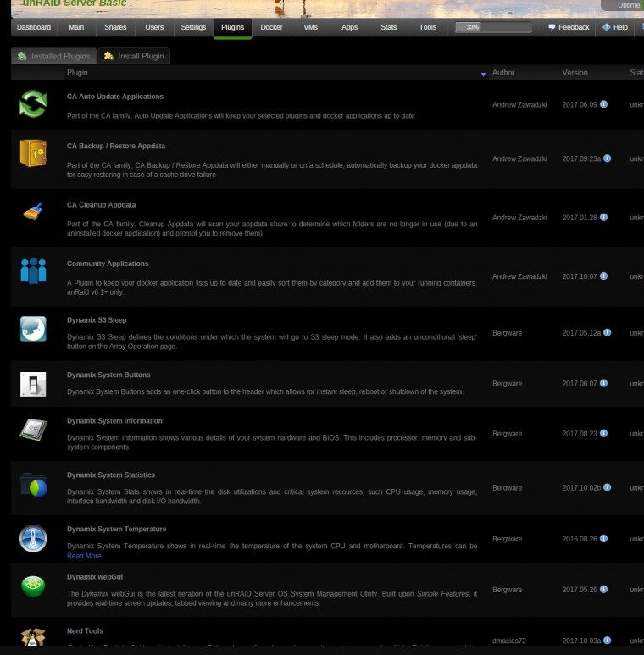This screenshot has width=644, height=655.
Task: Click the Dynamix S3 Sleep title
Action: [97, 320]
